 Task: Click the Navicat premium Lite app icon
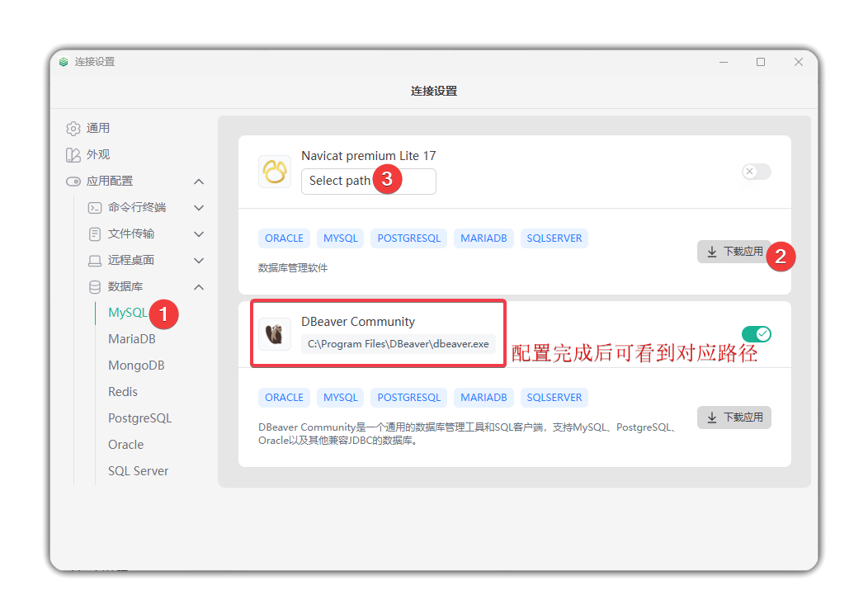[x=274, y=172]
